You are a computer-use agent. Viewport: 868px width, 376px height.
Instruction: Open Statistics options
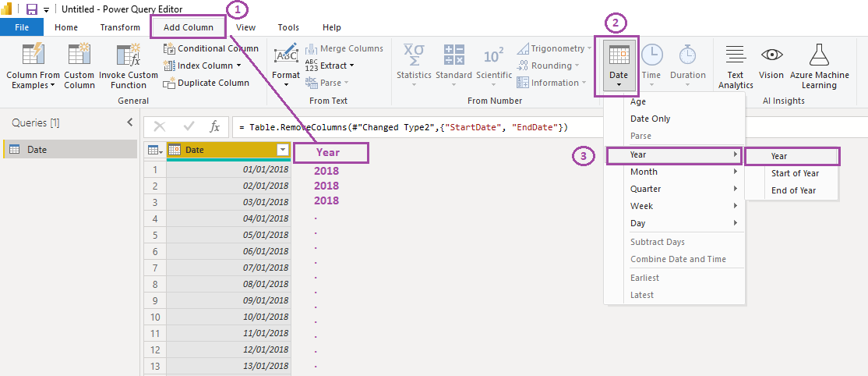point(414,66)
